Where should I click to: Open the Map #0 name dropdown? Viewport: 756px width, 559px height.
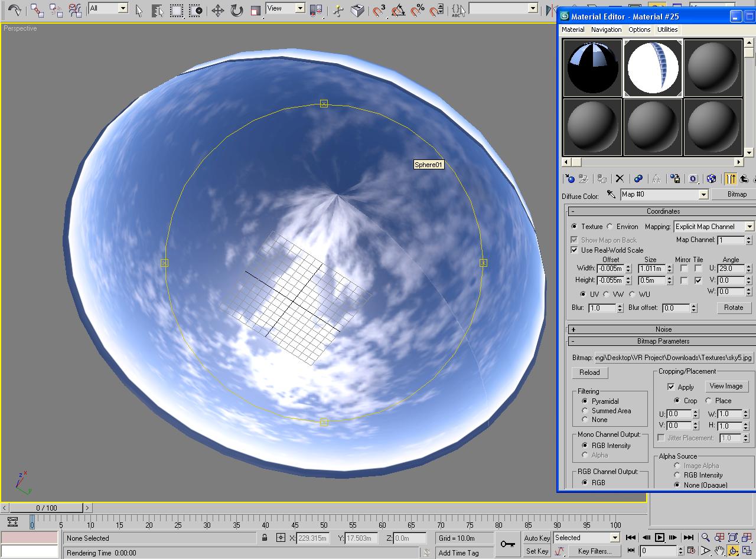point(703,194)
